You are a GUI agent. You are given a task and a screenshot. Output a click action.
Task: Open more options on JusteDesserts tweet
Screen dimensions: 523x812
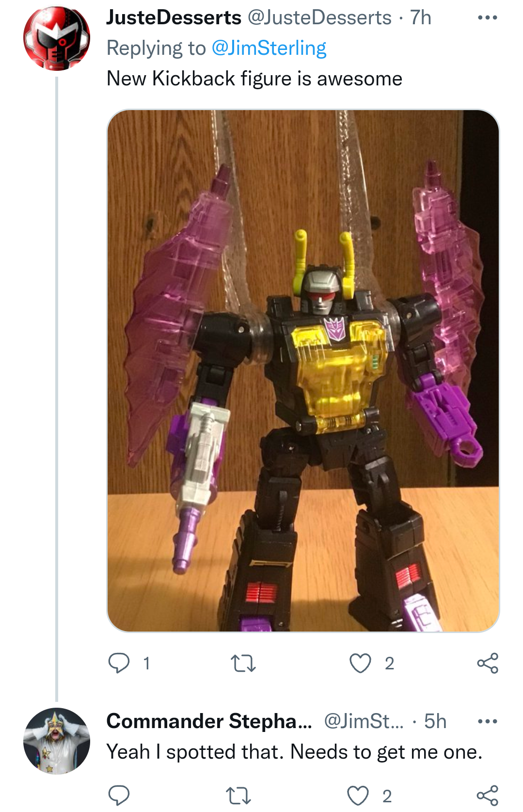click(487, 18)
